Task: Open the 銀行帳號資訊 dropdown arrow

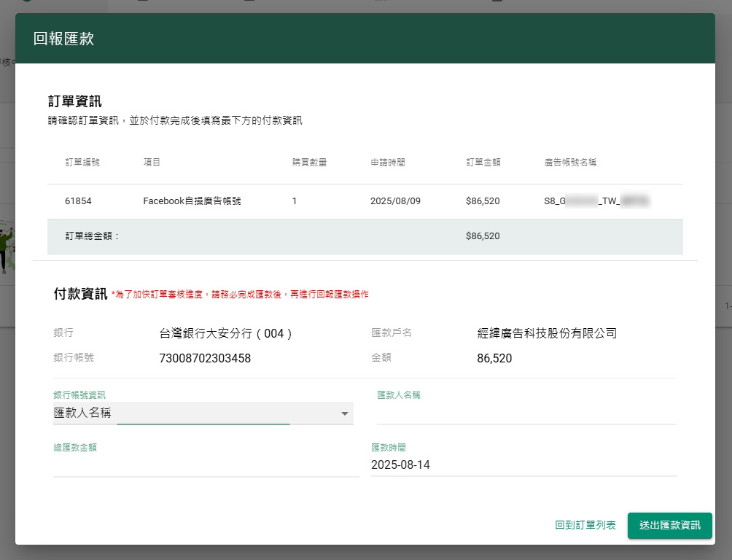Action: 344,414
